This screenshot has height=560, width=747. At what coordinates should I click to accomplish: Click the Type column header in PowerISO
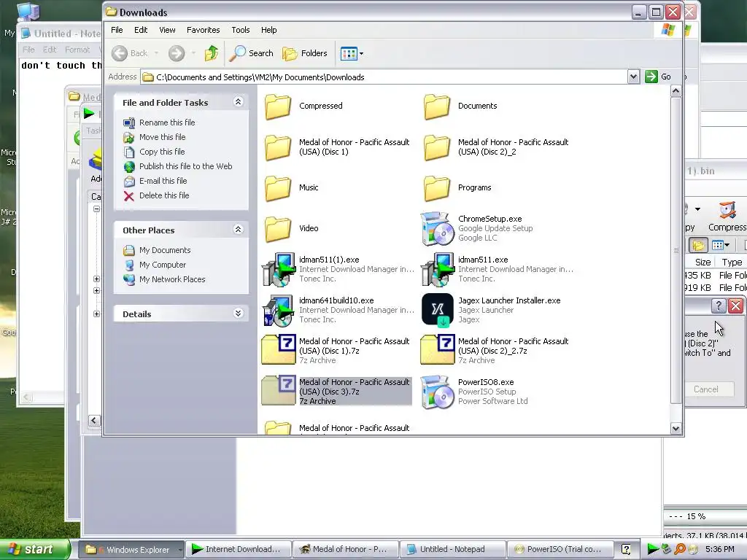[732, 262]
